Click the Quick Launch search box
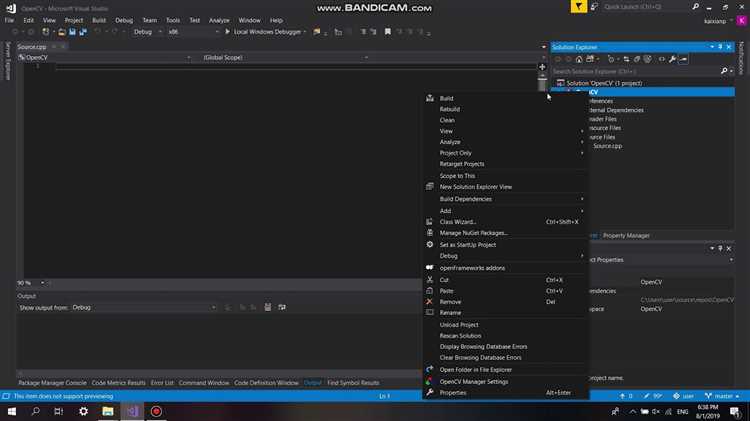 (x=644, y=7)
